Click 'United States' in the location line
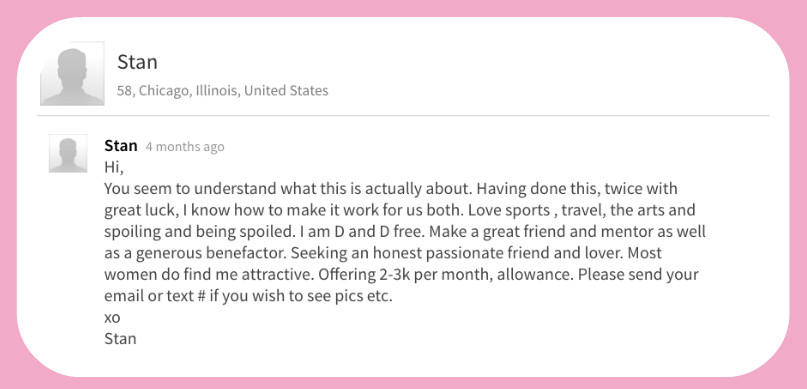Image resolution: width=807 pixels, height=389 pixels. pos(286,91)
